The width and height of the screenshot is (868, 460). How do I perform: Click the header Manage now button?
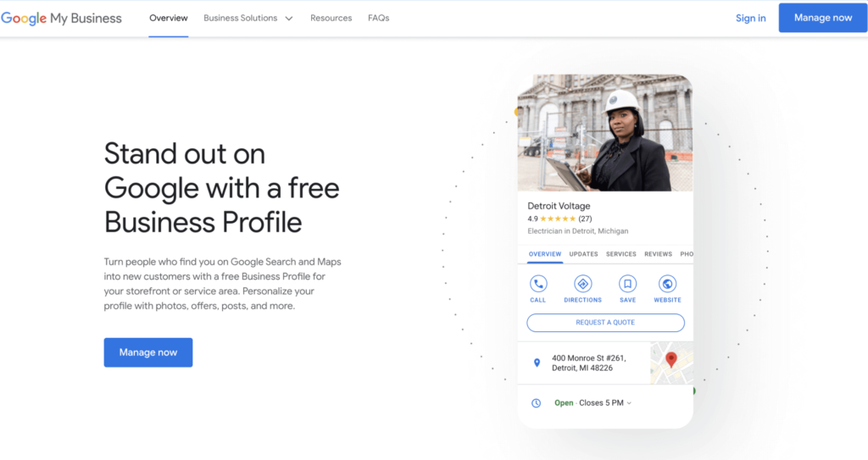click(x=822, y=18)
